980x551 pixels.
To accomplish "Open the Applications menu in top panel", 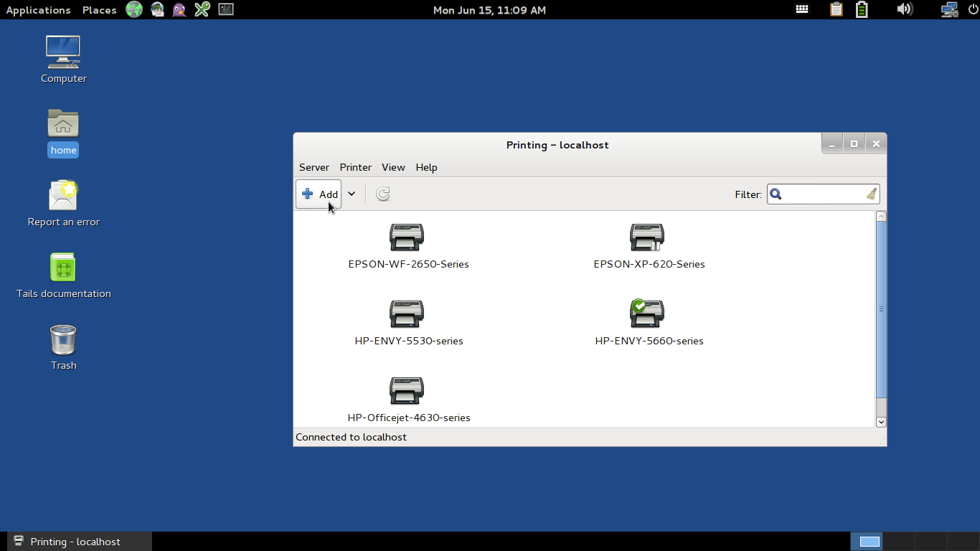I will pos(38,10).
